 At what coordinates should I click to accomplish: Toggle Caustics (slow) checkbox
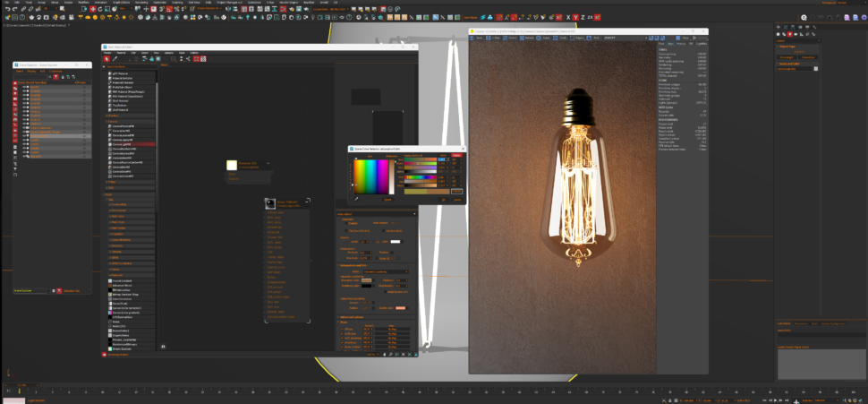click(384, 230)
